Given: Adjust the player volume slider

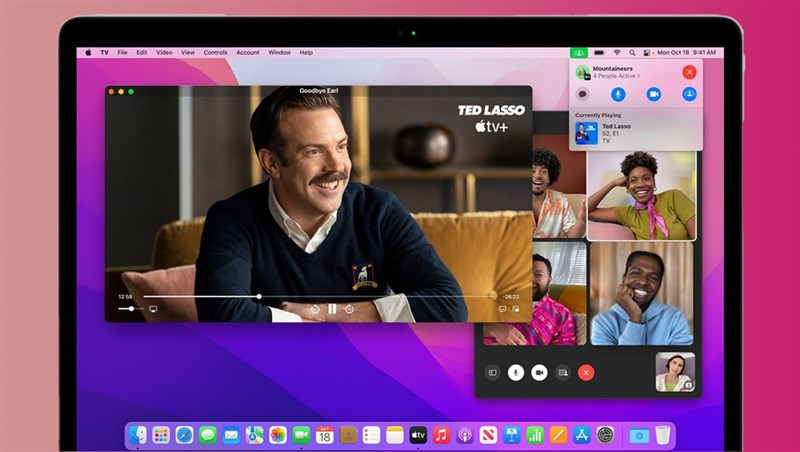Looking at the screenshot, I should [x=131, y=309].
